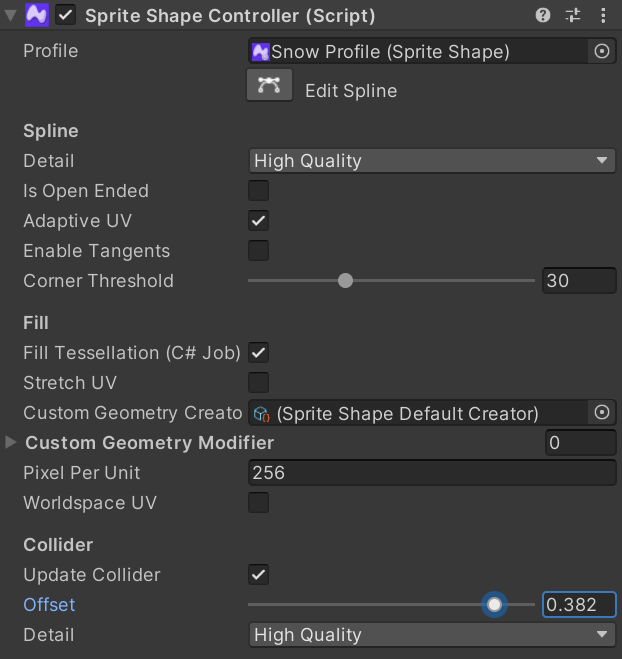Click Custom Geometry Creator object picker
The height and width of the screenshot is (659, 622).
(x=602, y=413)
